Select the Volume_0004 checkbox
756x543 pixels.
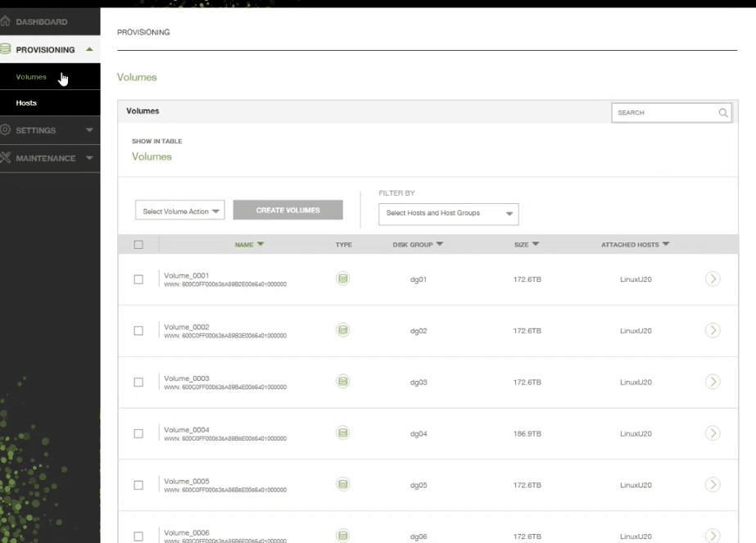coord(138,434)
